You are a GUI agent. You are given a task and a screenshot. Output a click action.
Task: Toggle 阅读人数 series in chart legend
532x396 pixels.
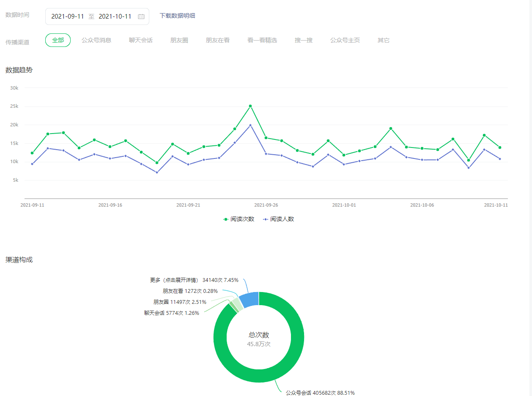[x=278, y=219]
